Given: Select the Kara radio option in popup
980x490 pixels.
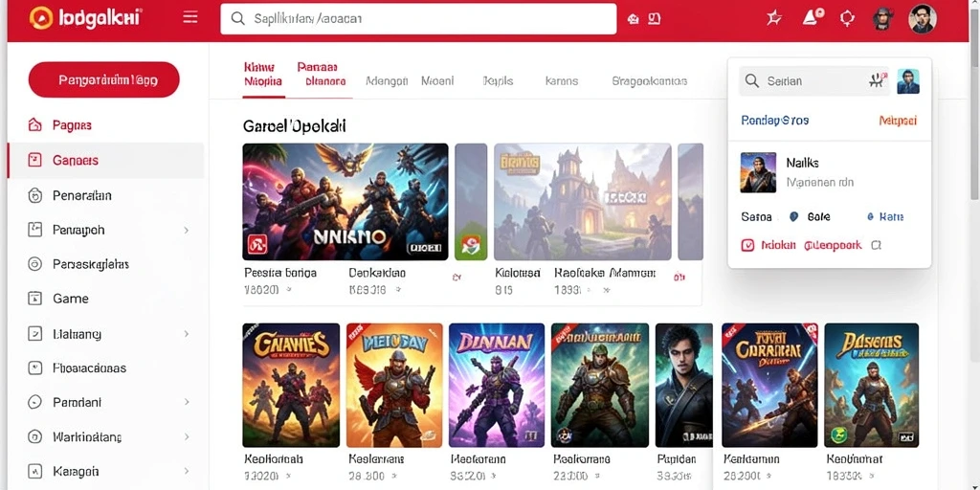Looking at the screenshot, I should [x=870, y=217].
